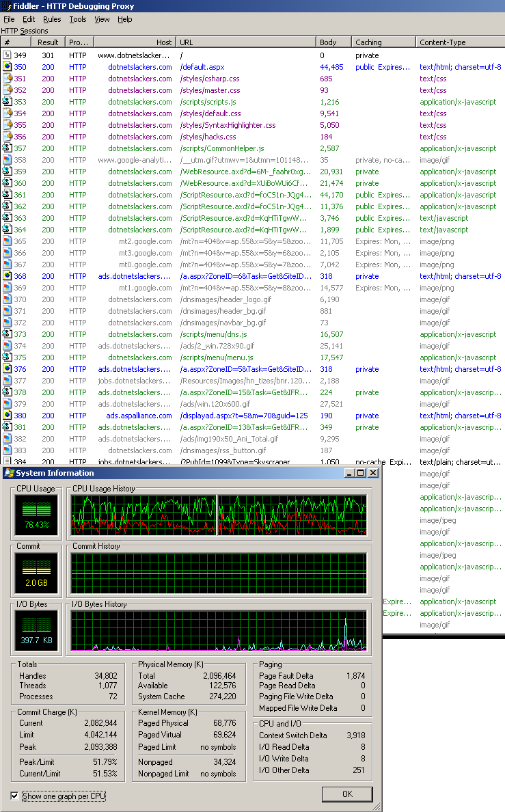Select the script icon for session 381
The height and width of the screenshot is (812, 505).
(x=7, y=427)
